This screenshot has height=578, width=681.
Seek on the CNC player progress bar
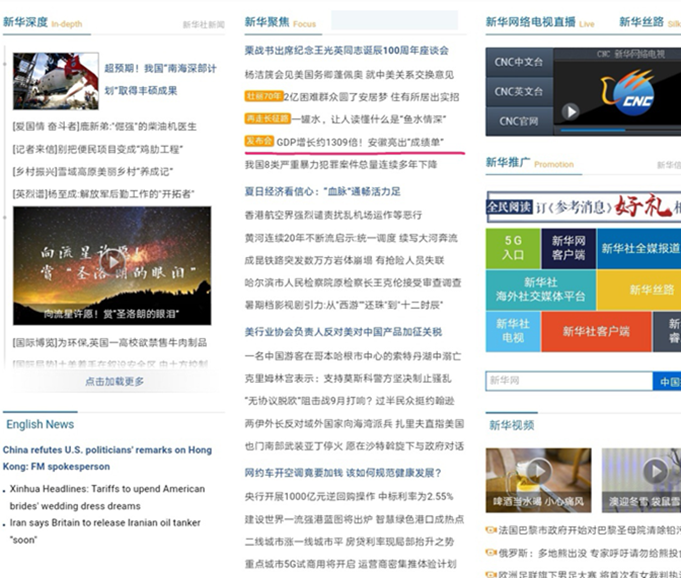click(621, 130)
